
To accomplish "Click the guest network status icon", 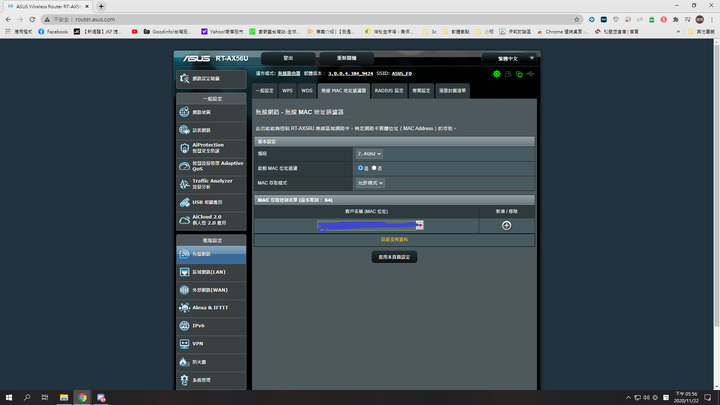I will click(x=508, y=74).
